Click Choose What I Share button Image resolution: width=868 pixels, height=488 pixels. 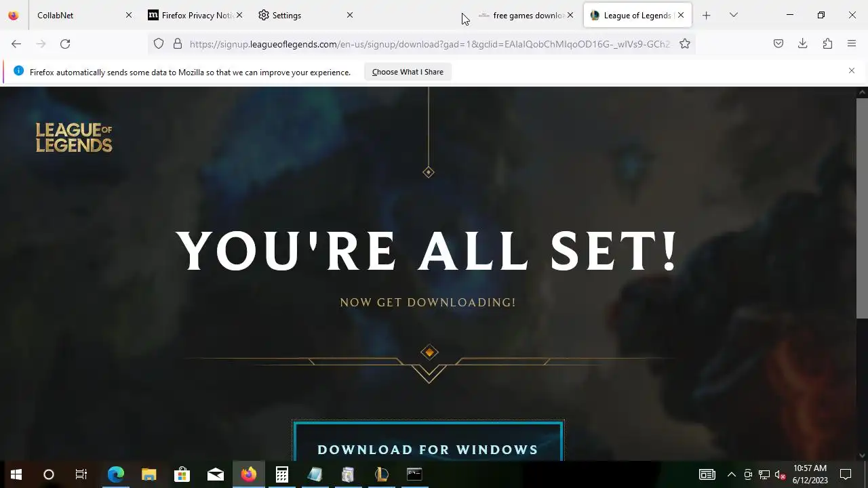coord(408,72)
